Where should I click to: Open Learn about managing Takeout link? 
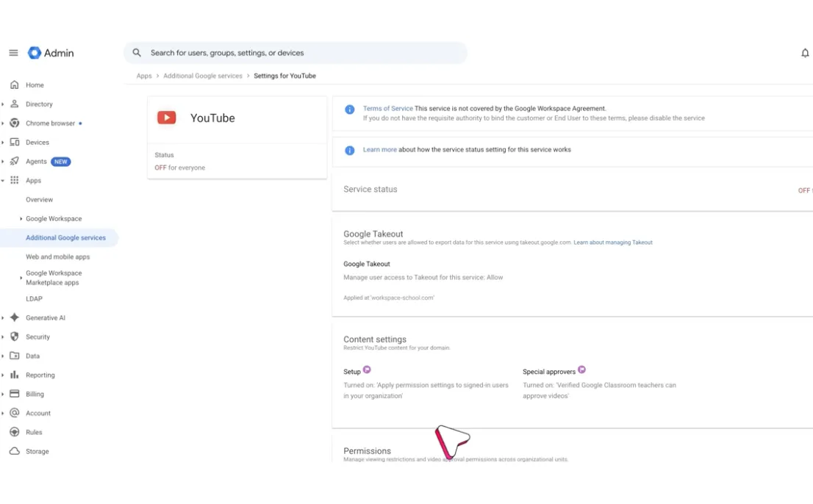(x=613, y=242)
